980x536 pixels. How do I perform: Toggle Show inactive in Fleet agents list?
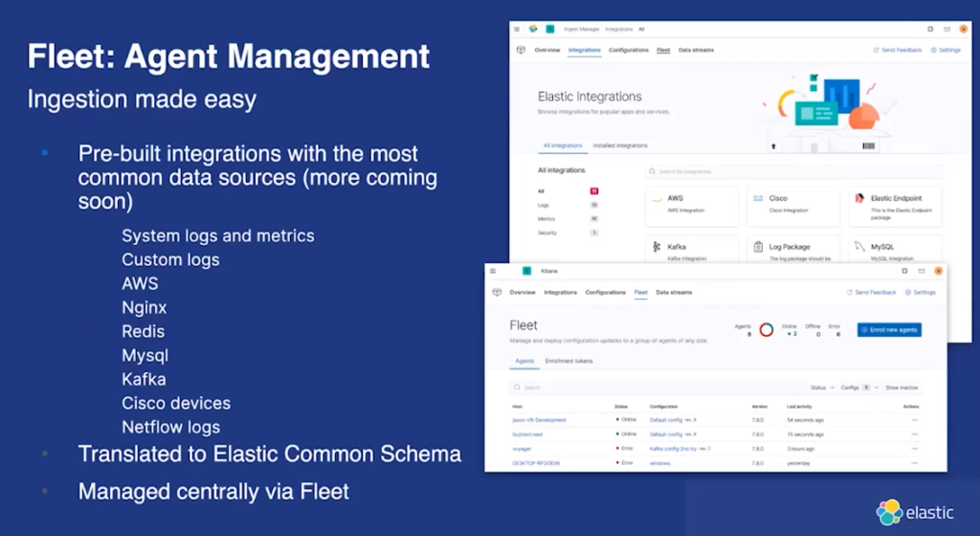902,388
